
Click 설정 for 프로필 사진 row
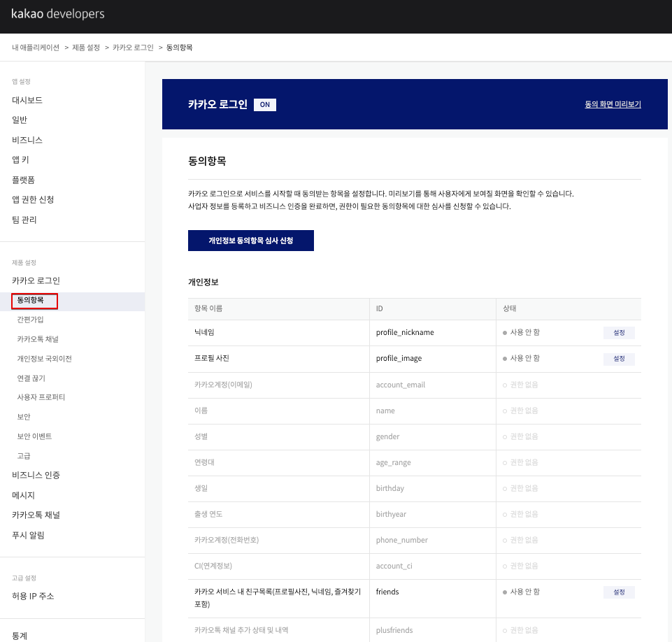click(619, 359)
